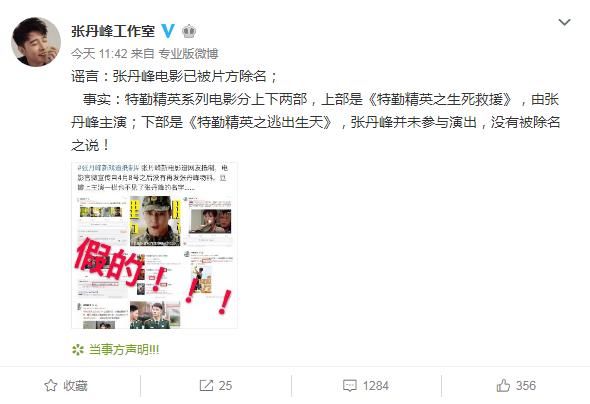This screenshot has width=590, height=404.
Task: Click the crown membership badge icon
Action: [189, 31]
